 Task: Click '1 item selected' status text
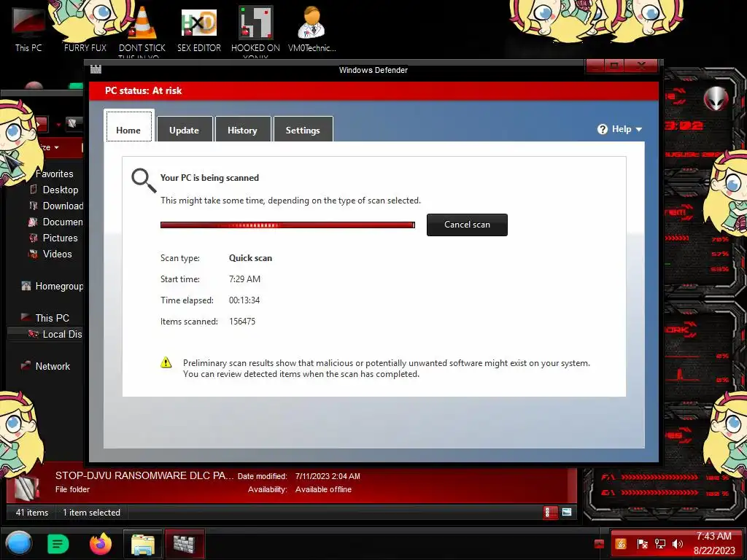pos(91,513)
